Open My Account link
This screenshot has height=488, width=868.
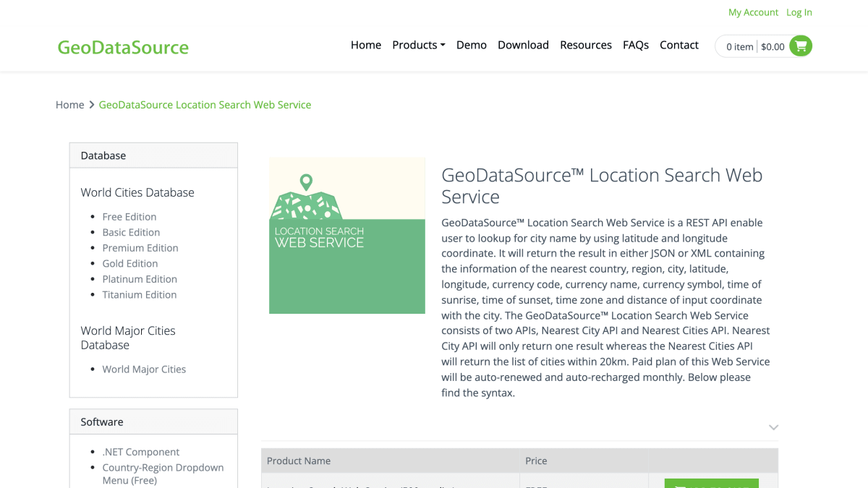pos(753,12)
